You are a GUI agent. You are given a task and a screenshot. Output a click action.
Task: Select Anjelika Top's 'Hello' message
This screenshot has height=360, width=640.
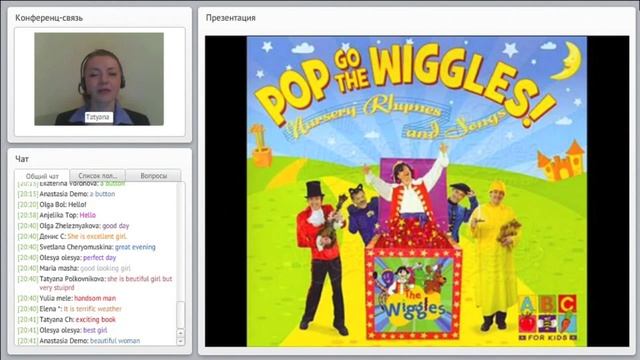pyautogui.click(x=57, y=215)
